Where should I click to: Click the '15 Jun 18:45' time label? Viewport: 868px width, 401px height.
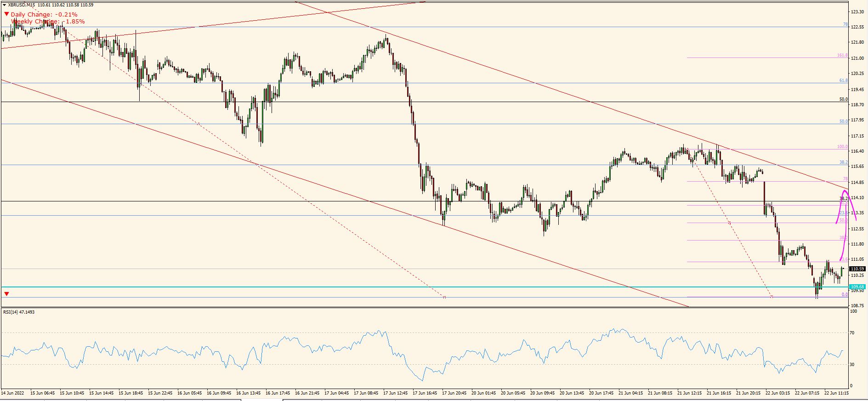[x=130, y=393]
